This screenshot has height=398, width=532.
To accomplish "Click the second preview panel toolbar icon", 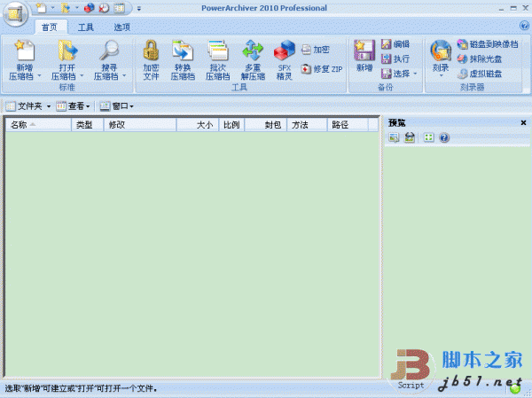I will pos(410,137).
